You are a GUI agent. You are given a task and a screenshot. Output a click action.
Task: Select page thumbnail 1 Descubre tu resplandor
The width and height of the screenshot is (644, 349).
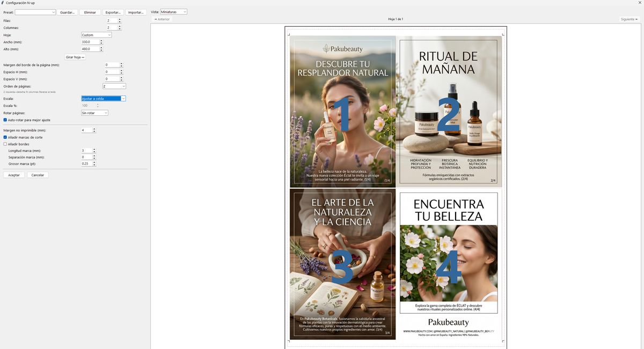(342, 112)
